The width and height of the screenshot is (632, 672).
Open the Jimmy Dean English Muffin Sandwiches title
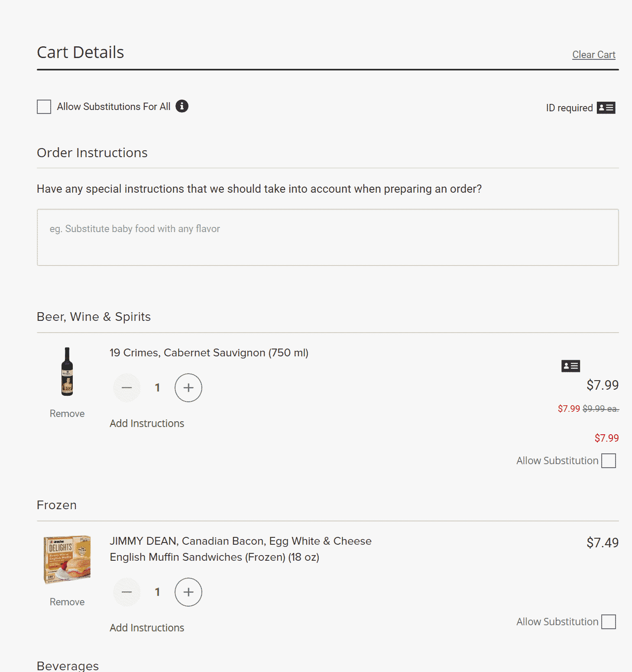(240, 549)
